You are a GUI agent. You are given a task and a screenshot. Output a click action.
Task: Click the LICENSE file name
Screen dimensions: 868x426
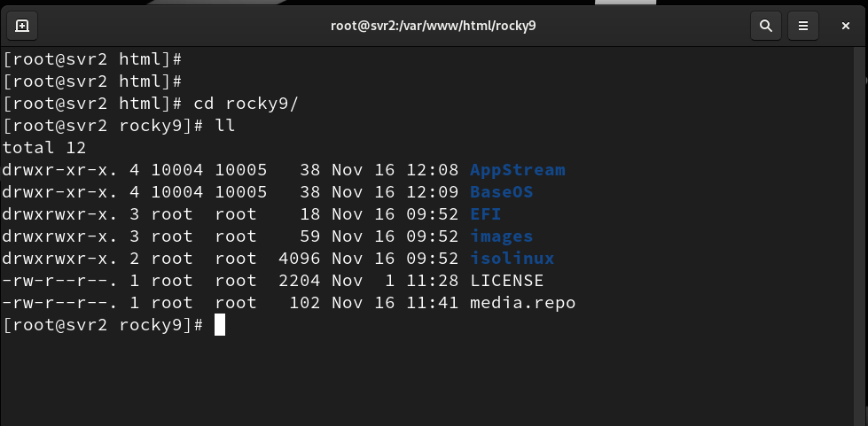506,281
